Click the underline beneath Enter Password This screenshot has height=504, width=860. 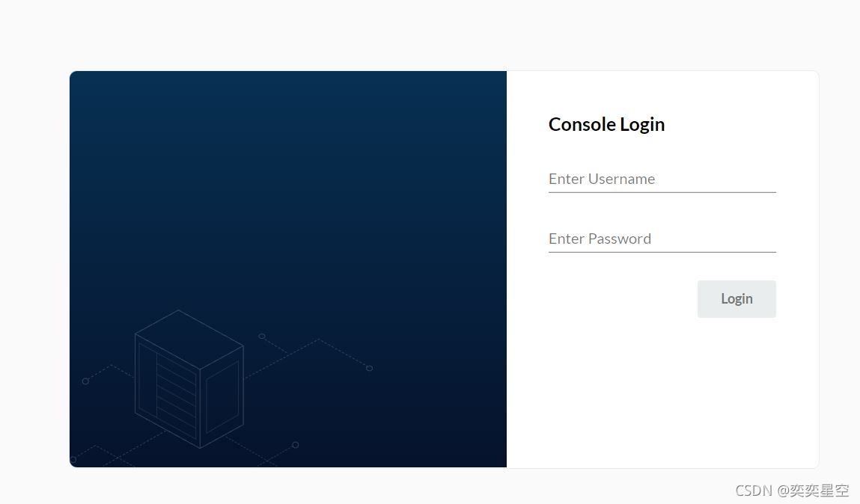point(662,252)
